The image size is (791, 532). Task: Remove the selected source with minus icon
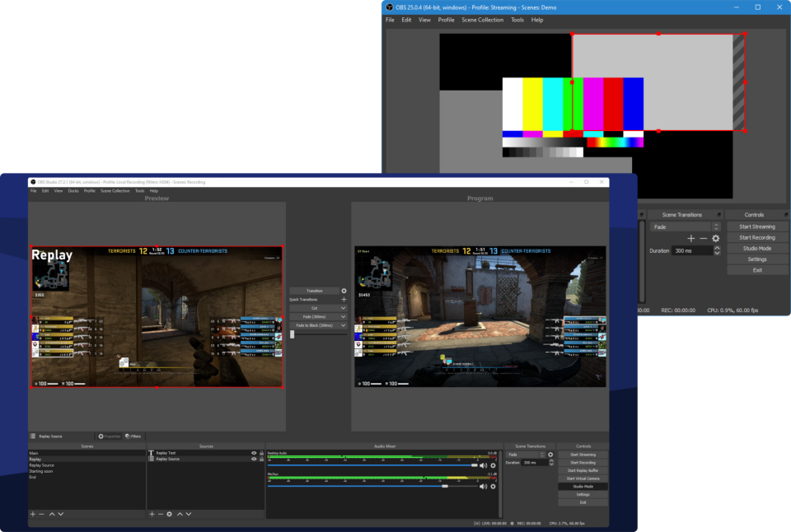pyautogui.click(x=161, y=514)
